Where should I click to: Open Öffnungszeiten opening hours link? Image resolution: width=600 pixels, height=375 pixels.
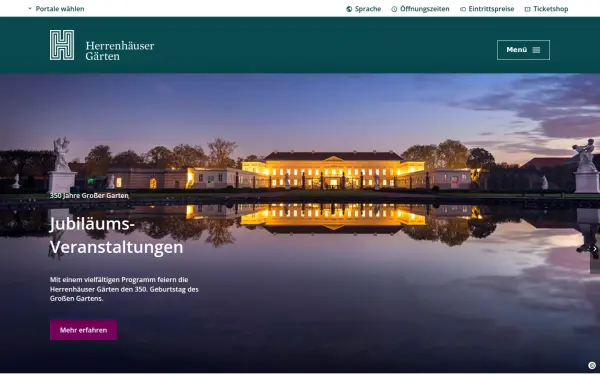click(x=420, y=9)
